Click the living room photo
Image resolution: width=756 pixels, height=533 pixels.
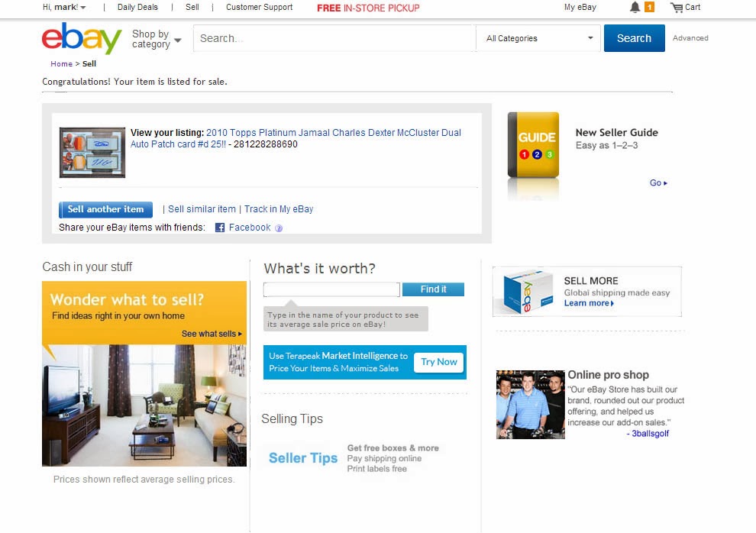144,405
